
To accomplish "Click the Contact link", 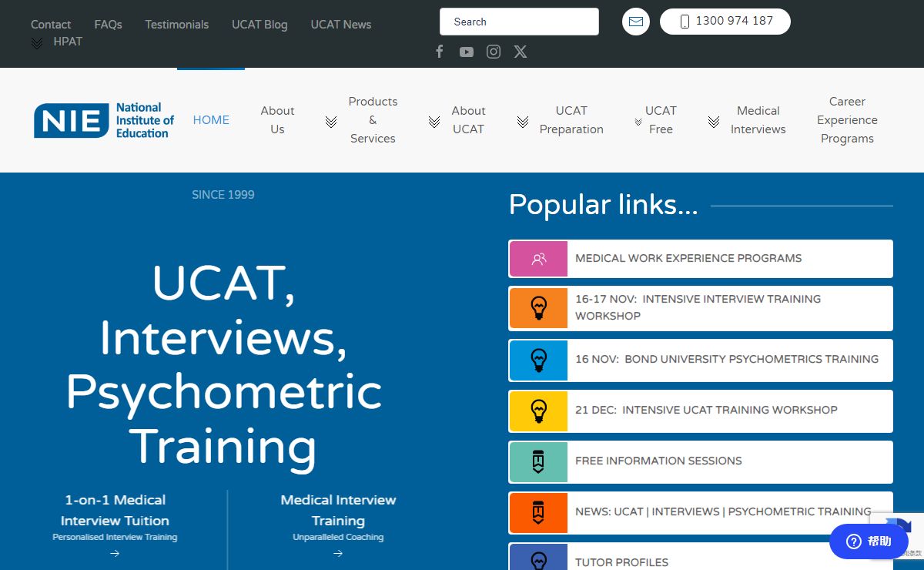I will [51, 25].
